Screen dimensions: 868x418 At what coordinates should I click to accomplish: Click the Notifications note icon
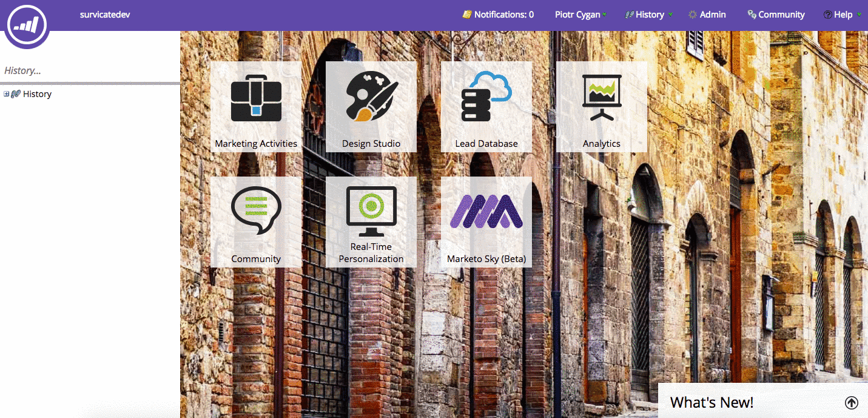[467, 15]
